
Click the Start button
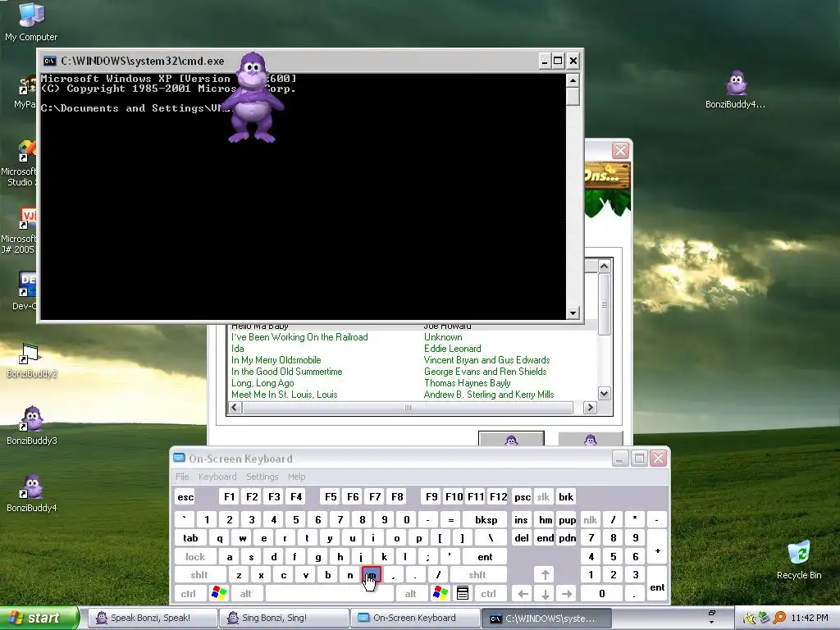(x=39, y=618)
